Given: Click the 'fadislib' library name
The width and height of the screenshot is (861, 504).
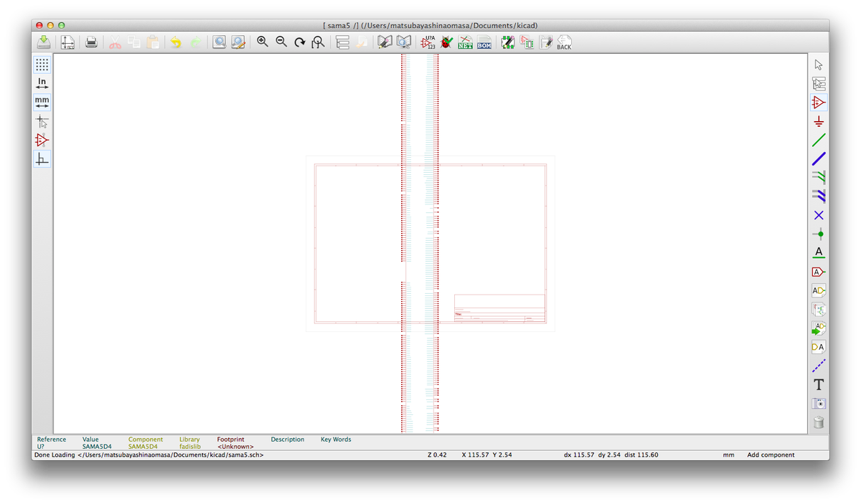Looking at the screenshot, I should [190, 447].
